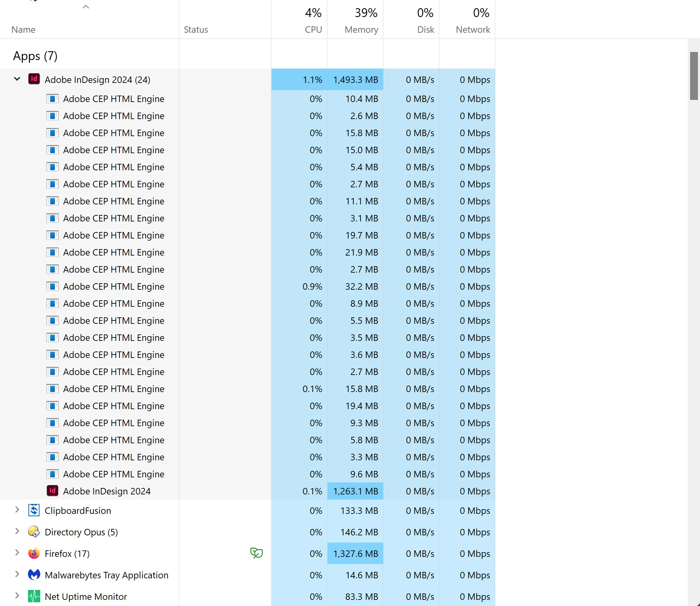Expand the Directory Opus (5) group

point(17,531)
